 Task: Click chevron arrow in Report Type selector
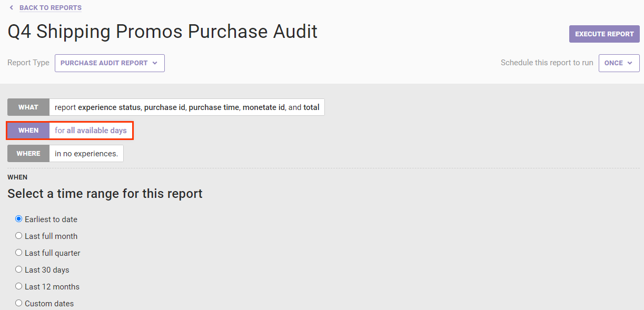pos(155,63)
